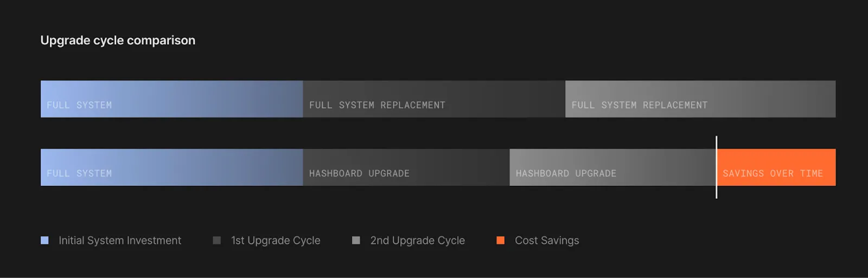
Task: Select the "2nd Upgrade Cycle" legend label
Action: [x=417, y=240]
